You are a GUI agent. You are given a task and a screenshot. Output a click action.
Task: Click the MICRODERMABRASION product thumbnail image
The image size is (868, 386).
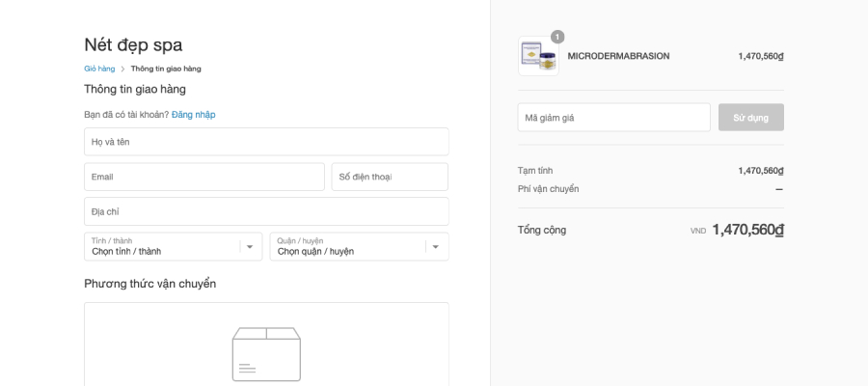point(538,56)
